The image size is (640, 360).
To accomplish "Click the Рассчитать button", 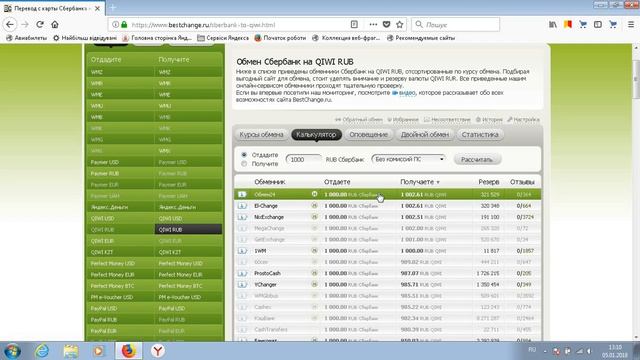I will (x=477, y=159).
